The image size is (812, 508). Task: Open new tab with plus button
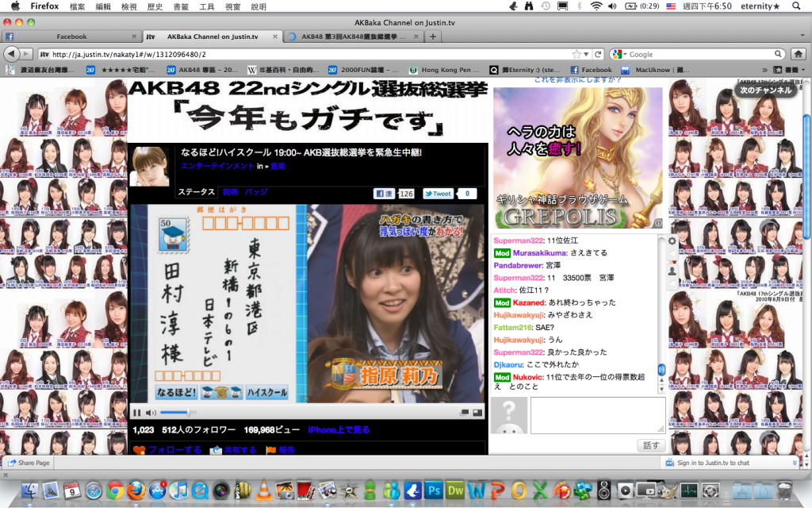(x=433, y=37)
